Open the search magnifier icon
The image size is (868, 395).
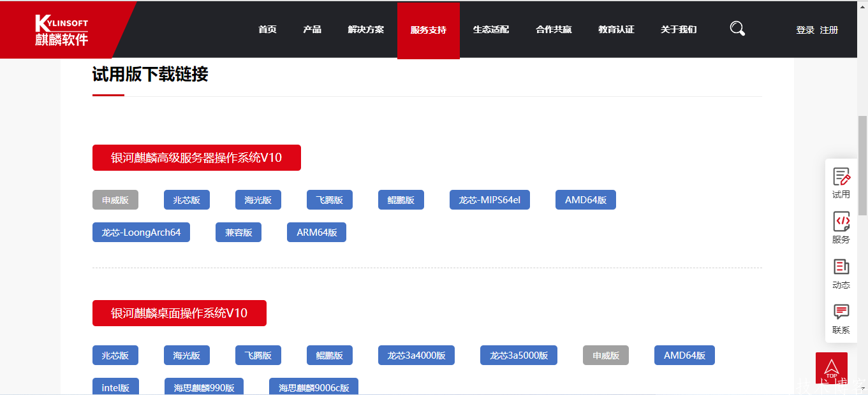[x=737, y=29]
